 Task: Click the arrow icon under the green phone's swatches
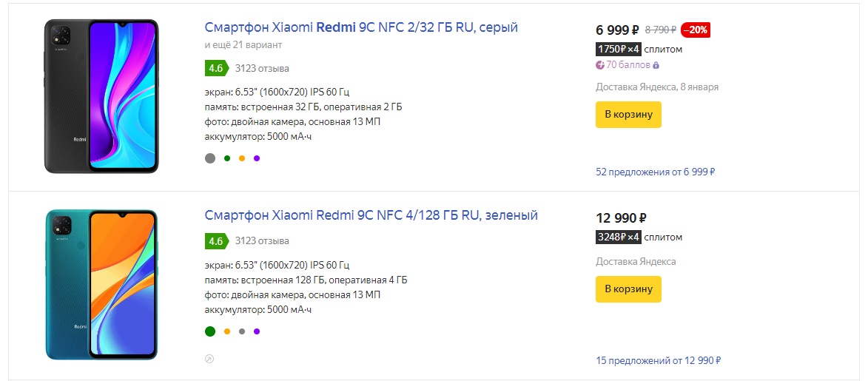(x=209, y=359)
